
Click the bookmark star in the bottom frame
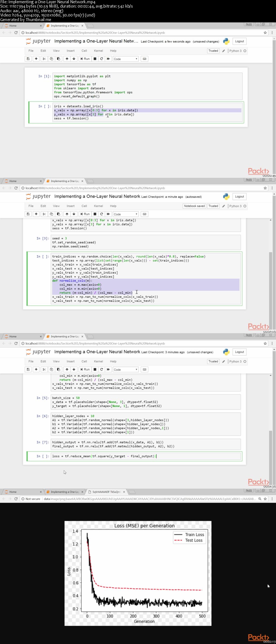265,499
